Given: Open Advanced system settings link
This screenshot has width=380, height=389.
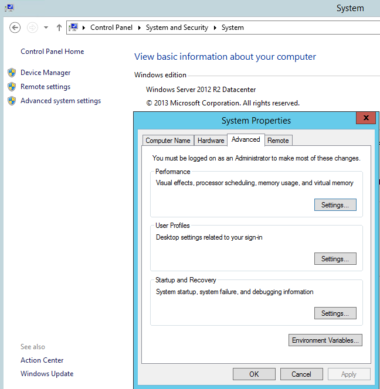Looking at the screenshot, I should pyautogui.click(x=61, y=101).
